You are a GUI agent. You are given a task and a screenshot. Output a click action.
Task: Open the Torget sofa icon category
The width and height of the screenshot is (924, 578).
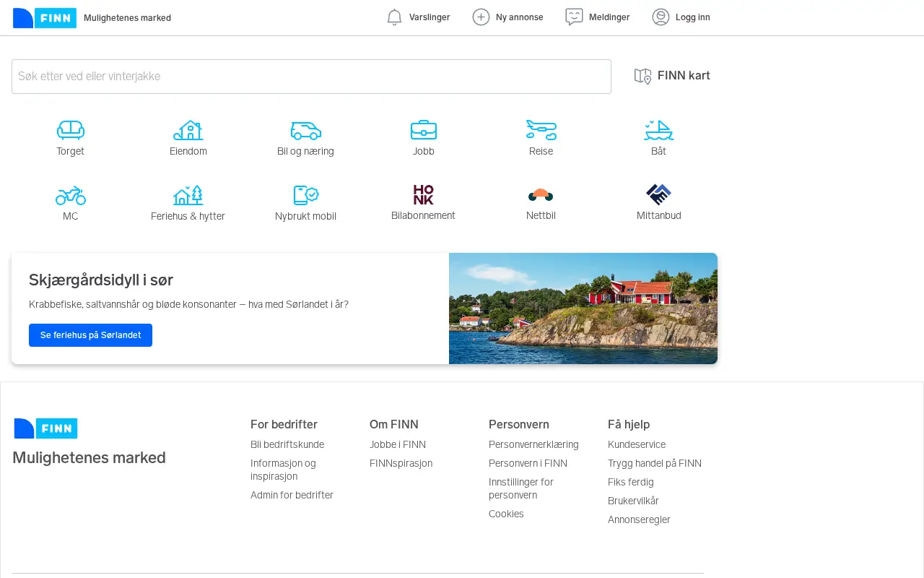pyautogui.click(x=71, y=130)
